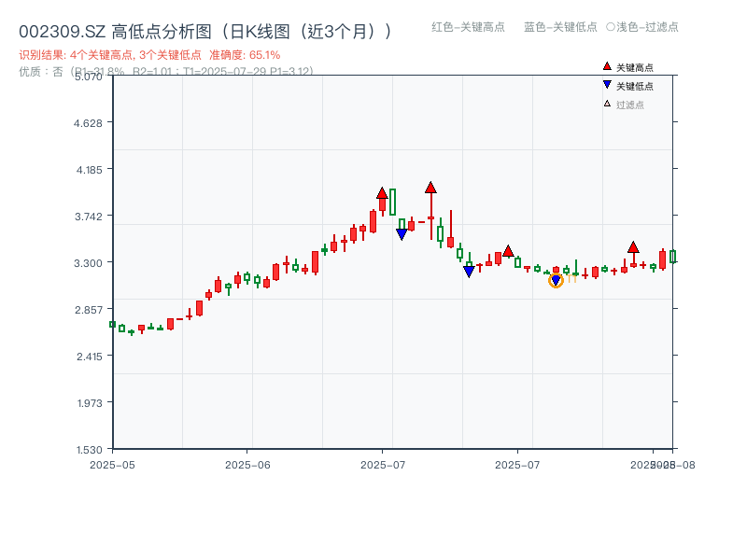Click the orange-circled blue low-point marker
The width and height of the screenshot is (747, 560).
[x=557, y=278]
